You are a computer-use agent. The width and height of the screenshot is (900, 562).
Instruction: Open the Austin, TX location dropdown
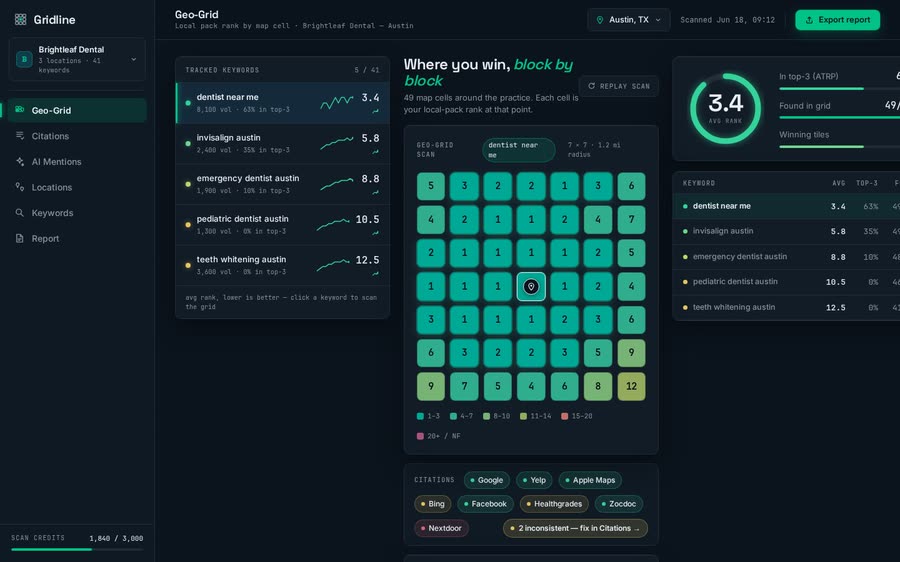pos(629,20)
